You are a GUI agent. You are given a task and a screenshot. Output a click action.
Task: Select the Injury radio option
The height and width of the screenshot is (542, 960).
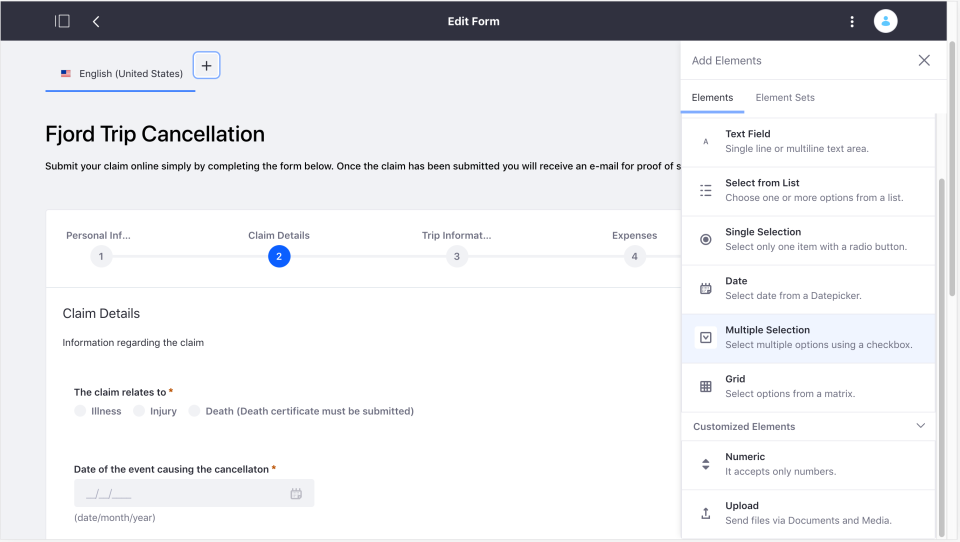139,411
